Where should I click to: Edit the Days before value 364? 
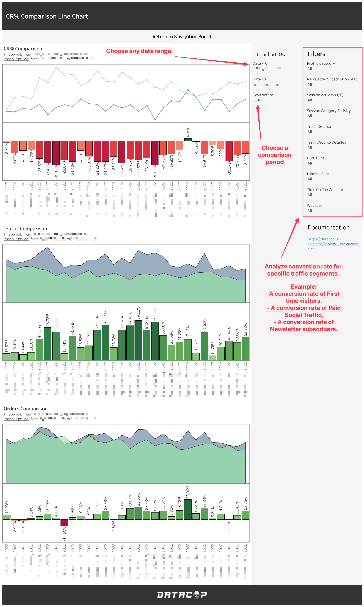click(257, 100)
